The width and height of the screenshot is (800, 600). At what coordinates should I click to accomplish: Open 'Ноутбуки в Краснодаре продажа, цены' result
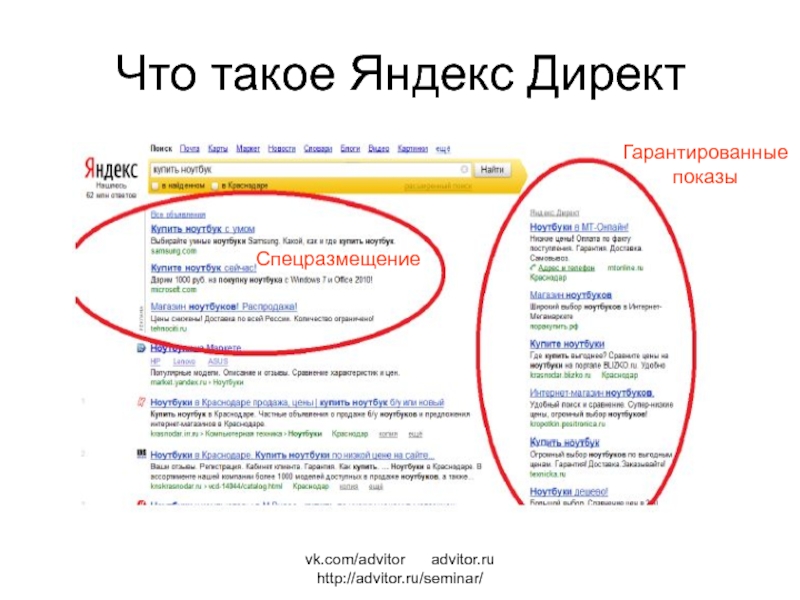point(297,403)
